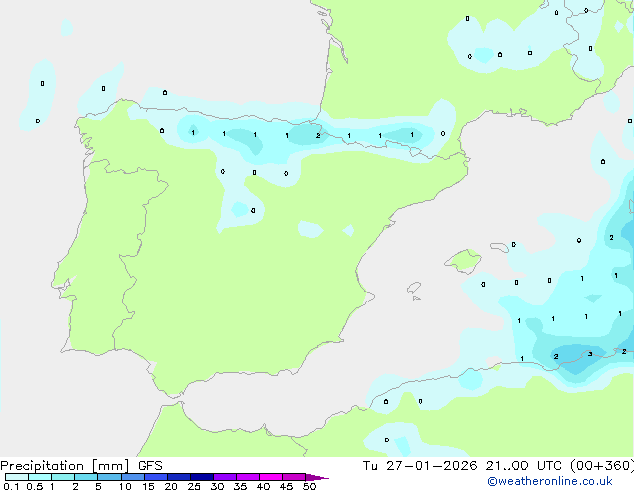This screenshot has width=634, height=490.
Task: Click the legend scale label '0.1'
Action: (11, 486)
